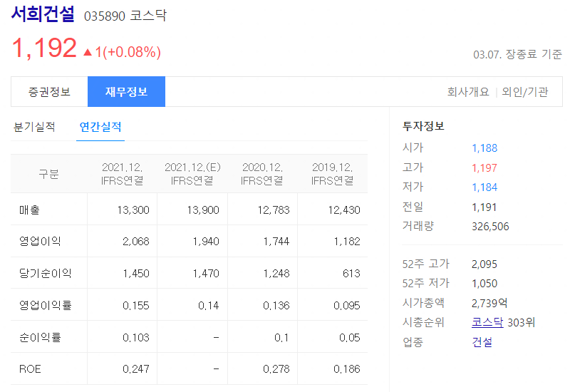Screen dimensions: 570x392
Task: Switch to 분기실적 sub-tab
Action: [34, 127]
